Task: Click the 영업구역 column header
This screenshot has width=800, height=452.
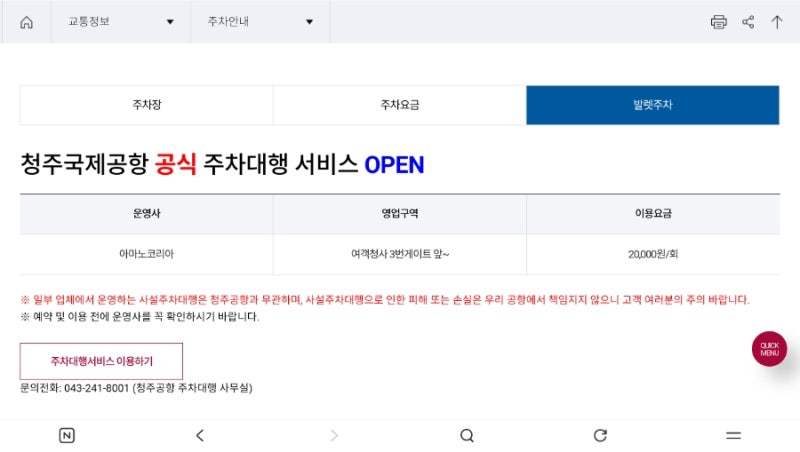Action: pos(399,214)
